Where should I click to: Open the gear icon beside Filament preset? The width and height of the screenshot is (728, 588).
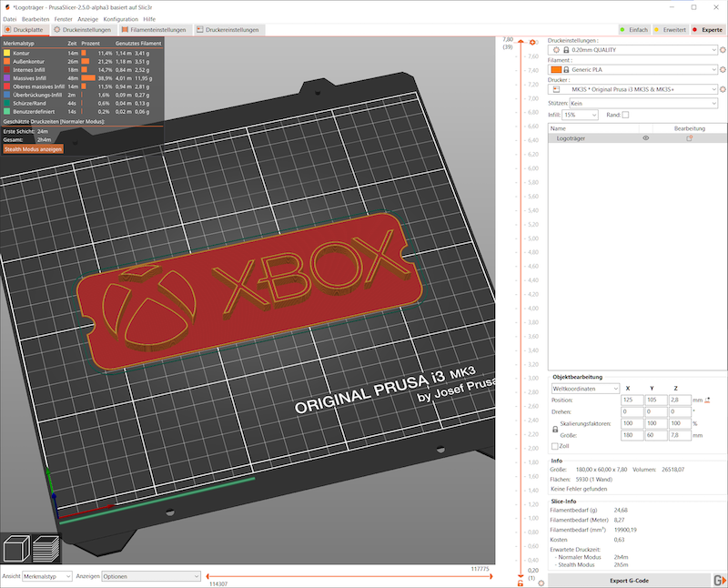tap(723, 69)
